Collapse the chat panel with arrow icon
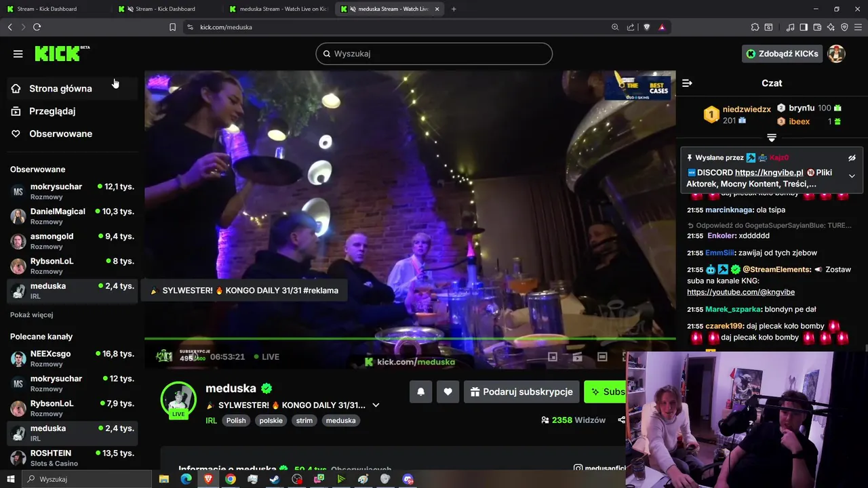This screenshot has width=868, height=488. (x=687, y=83)
